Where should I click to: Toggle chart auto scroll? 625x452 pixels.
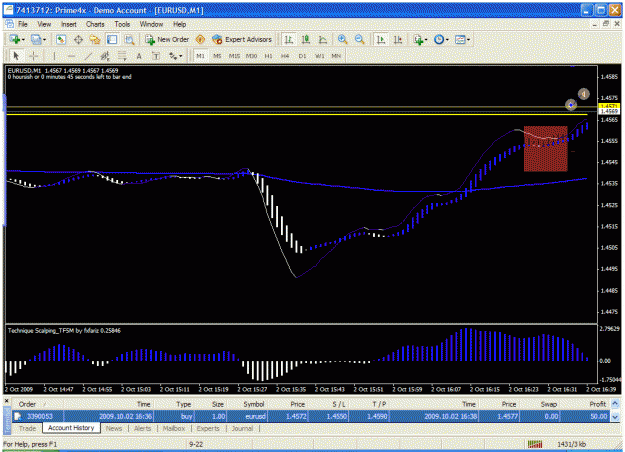[x=381, y=39]
